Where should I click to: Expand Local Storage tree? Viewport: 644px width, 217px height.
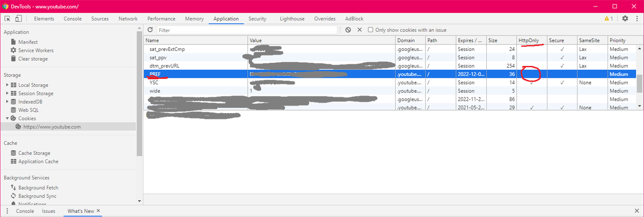click(x=7, y=85)
